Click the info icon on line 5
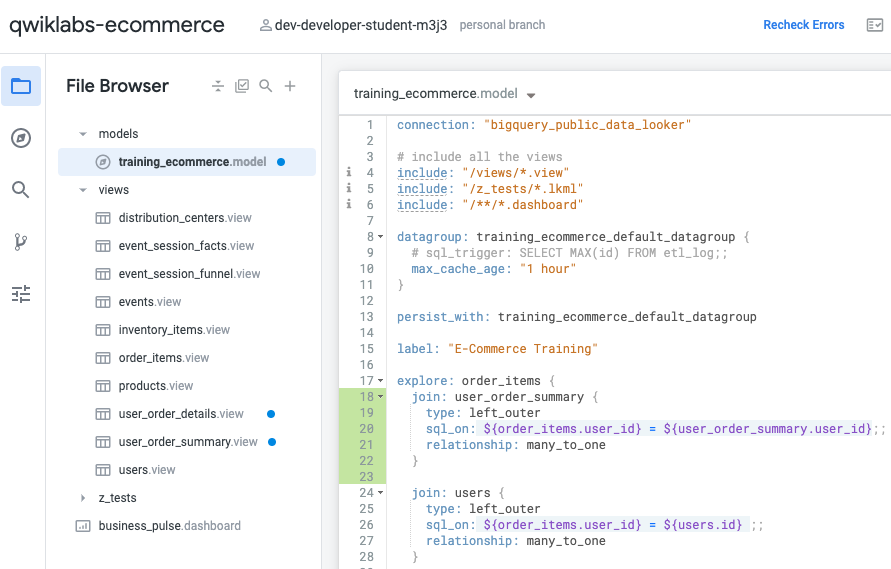Screen dimensions: 891x569 point(349,188)
